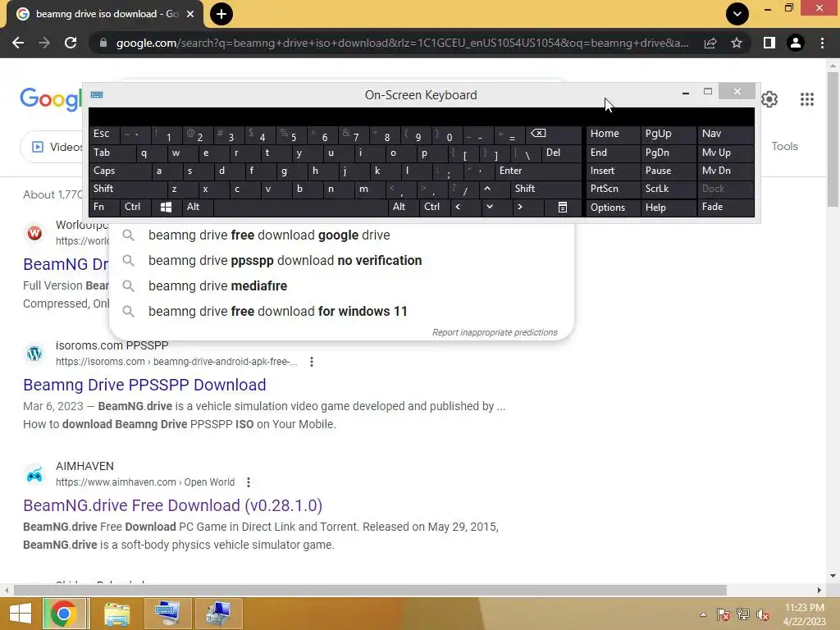Tap the Tab key on the On-Screen Keyboard
Screen dimensions: 840x630
(112, 153)
